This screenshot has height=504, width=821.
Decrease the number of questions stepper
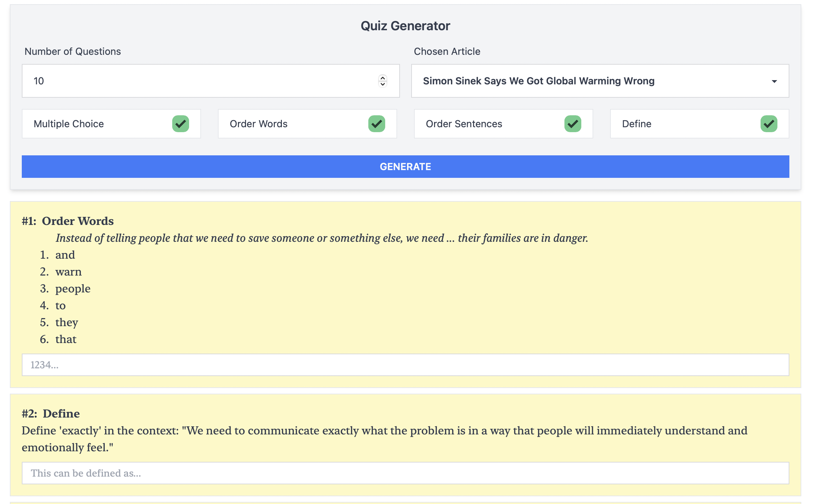point(383,84)
